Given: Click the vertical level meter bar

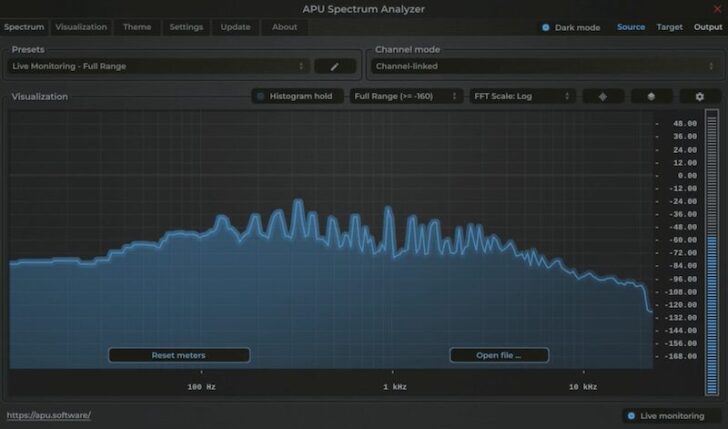Looking at the screenshot, I should point(712,253).
